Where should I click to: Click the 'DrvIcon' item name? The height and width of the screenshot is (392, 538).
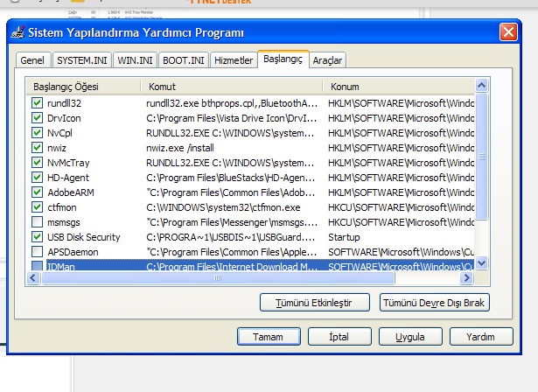(x=64, y=118)
